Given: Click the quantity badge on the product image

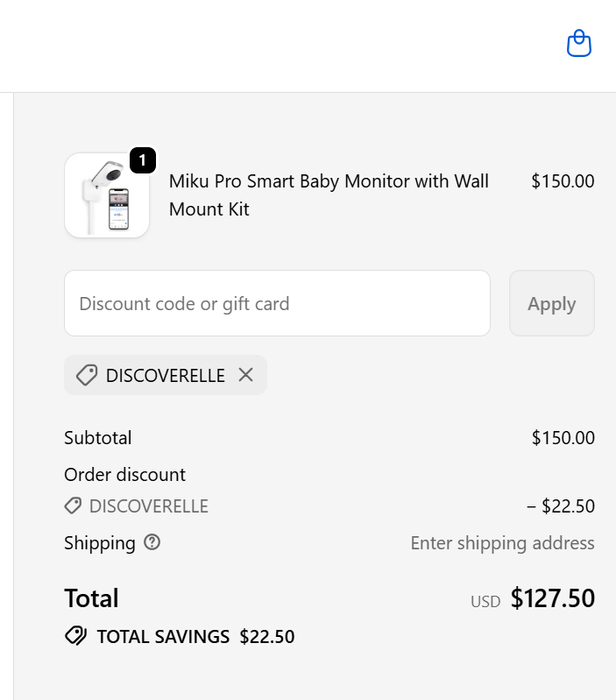Looking at the screenshot, I should [142, 160].
